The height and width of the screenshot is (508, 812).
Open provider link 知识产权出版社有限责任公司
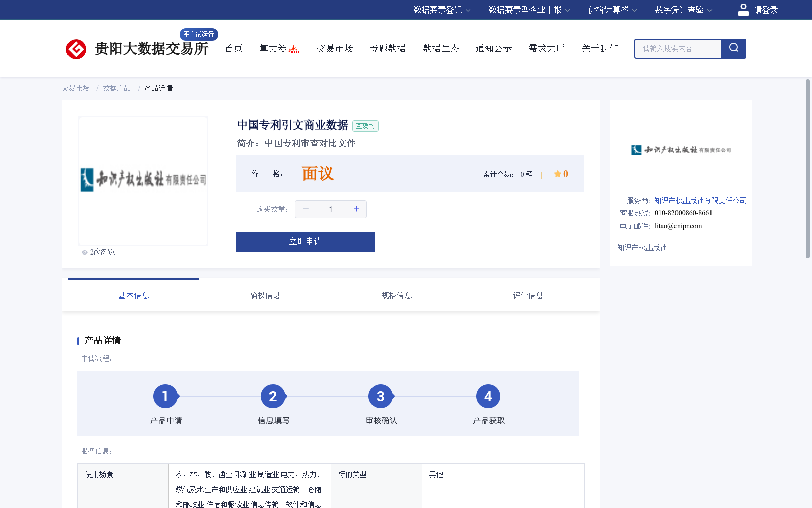tap(700, 201)
